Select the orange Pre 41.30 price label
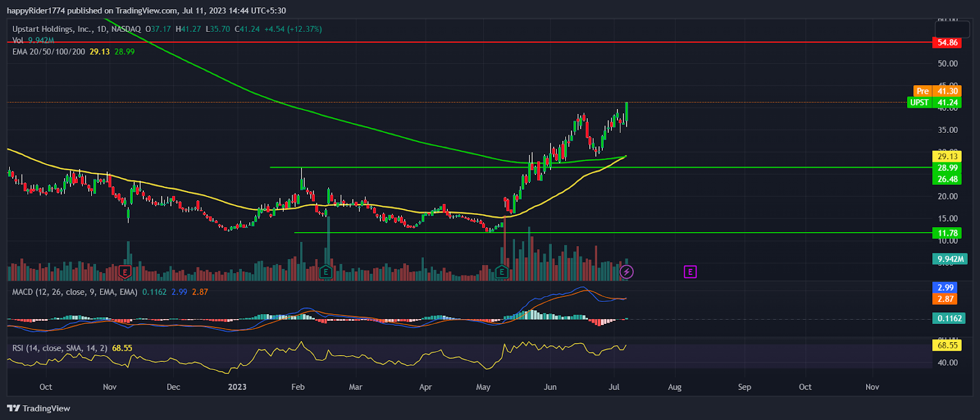The image size is (980, 420). pos(937,91)
